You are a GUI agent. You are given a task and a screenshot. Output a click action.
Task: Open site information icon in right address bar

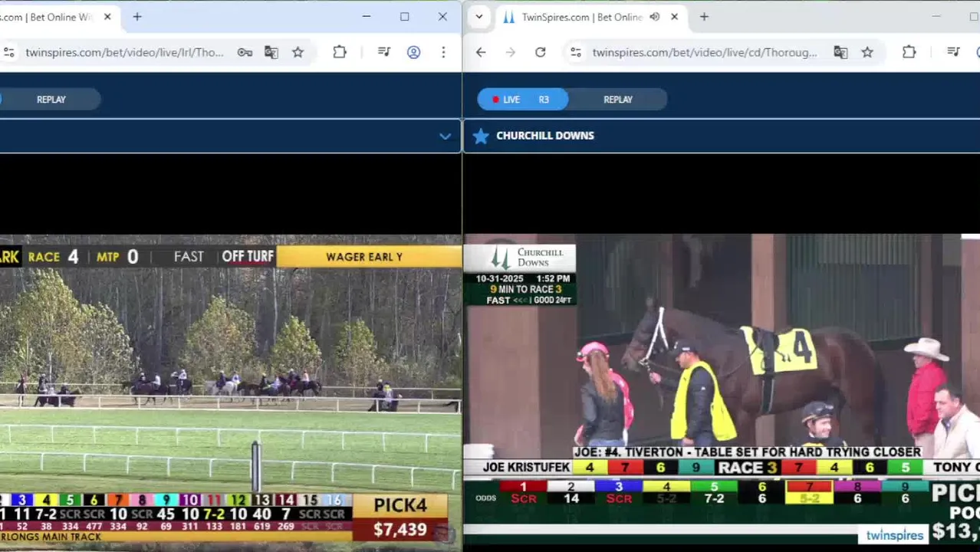pos(576,52)
